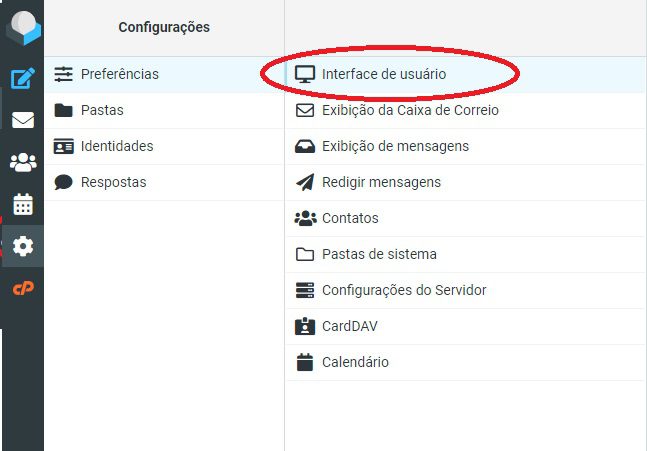Open the Pastas settings section
The image size is (647, 451).
point(164,111)
